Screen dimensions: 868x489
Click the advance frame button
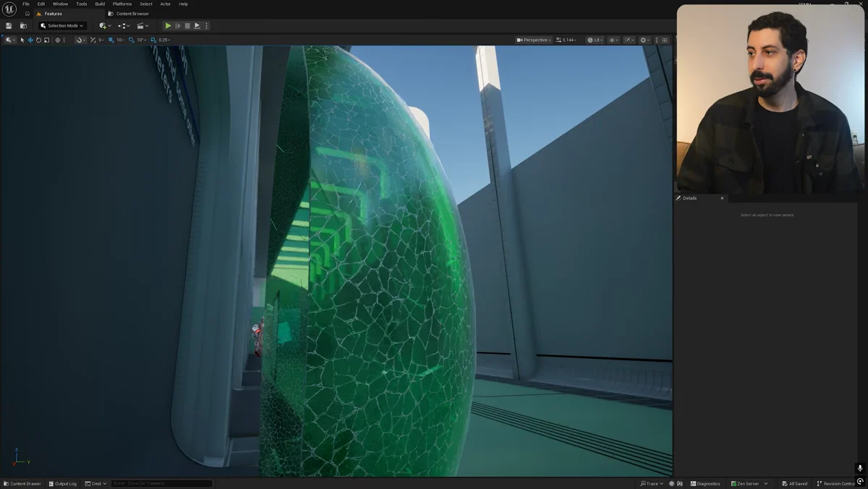[x=178, y=26]
